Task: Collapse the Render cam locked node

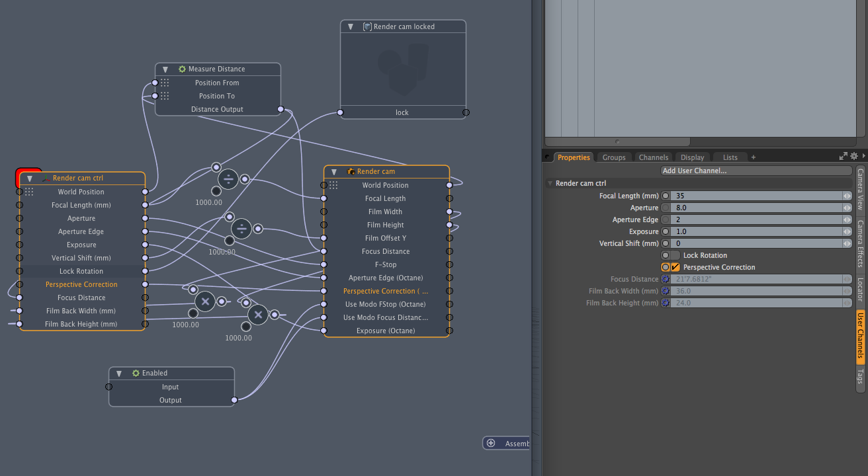Action: pos(351,27)
